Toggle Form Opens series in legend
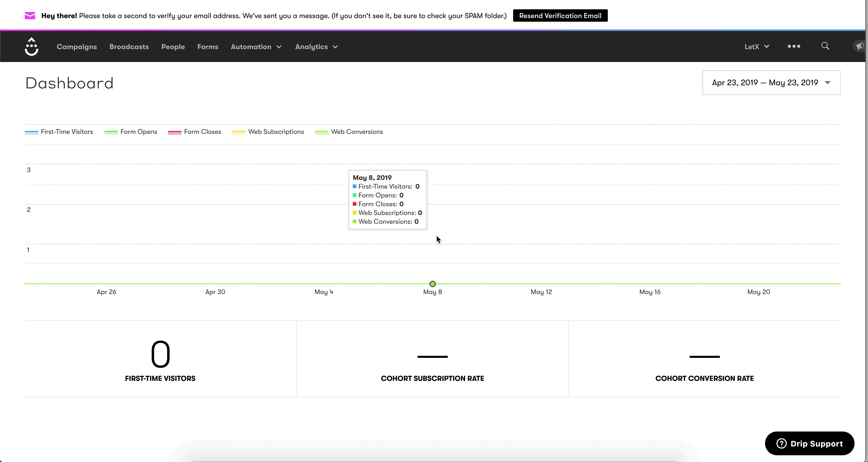 (138, 132)
